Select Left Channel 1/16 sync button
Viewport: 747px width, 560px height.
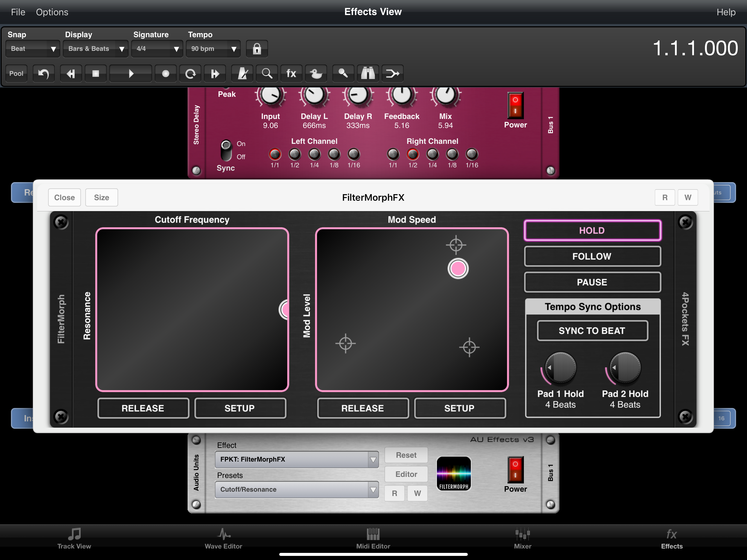point(354,154)
